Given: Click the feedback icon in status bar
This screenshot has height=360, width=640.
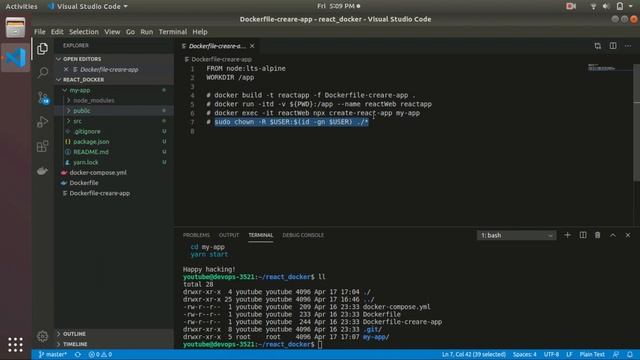Looking at the screenshot, I should pos(616,354).
